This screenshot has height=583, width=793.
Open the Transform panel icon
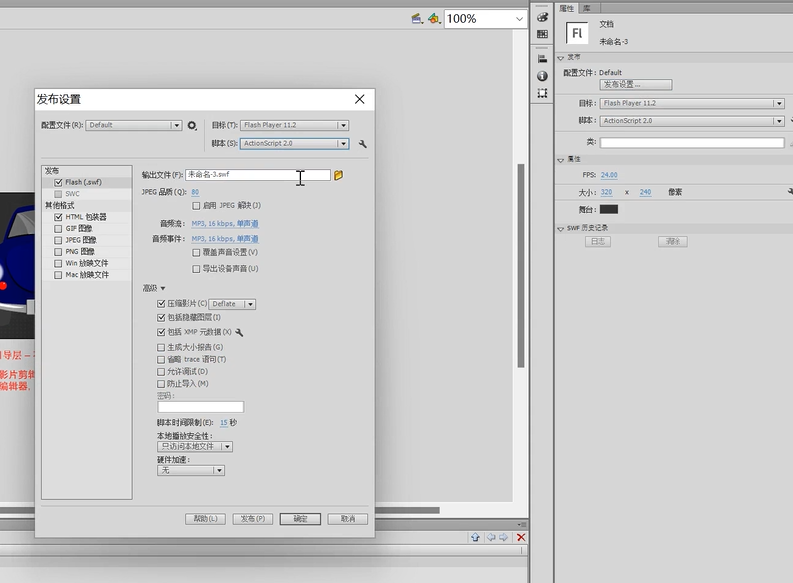click(x=542, y=93)
